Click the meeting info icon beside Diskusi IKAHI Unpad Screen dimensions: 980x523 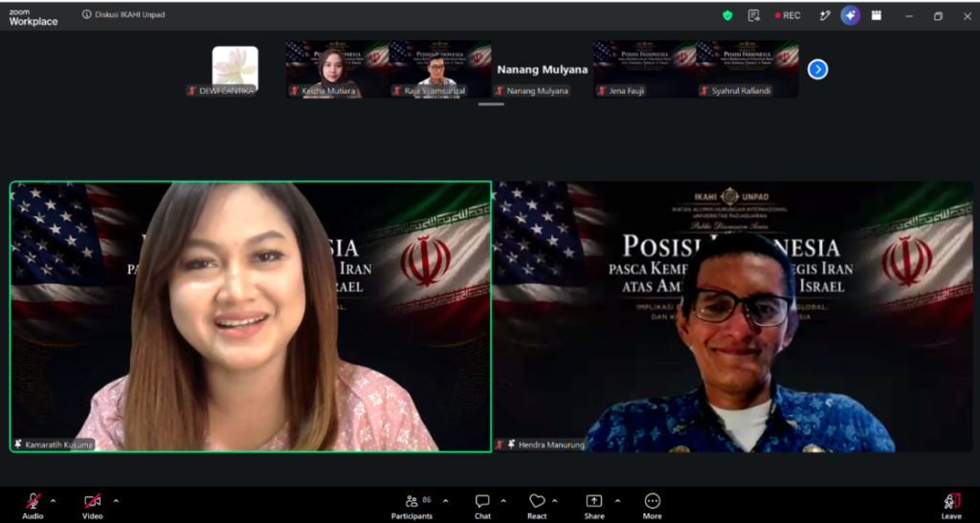86,14
